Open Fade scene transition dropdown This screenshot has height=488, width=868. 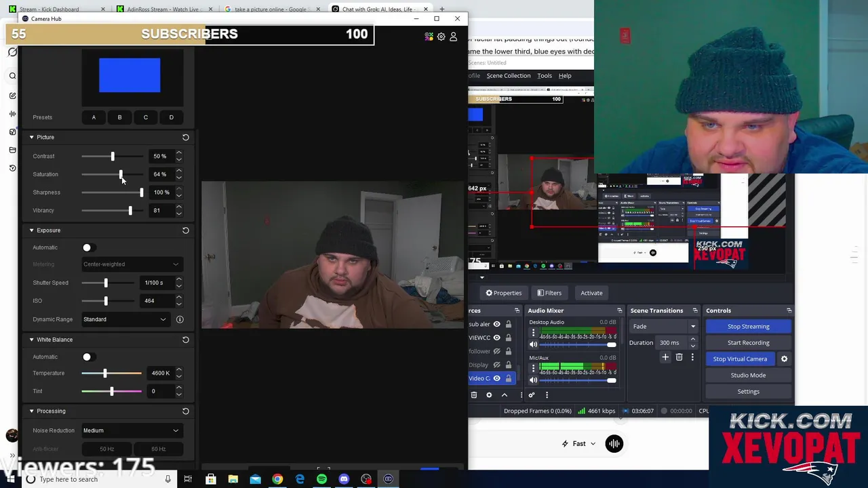(x=663, y=327)
